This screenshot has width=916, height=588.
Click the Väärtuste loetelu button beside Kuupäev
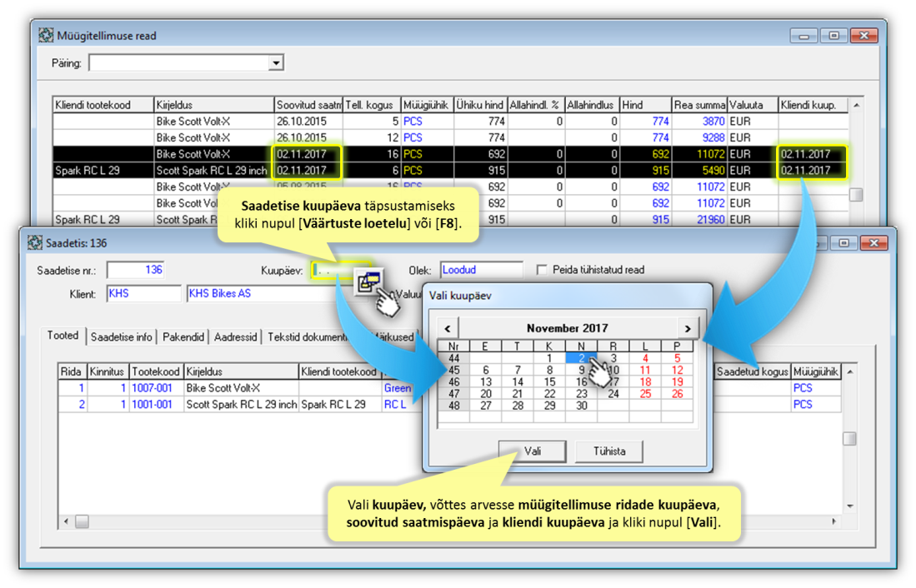[x=369, y=282]
